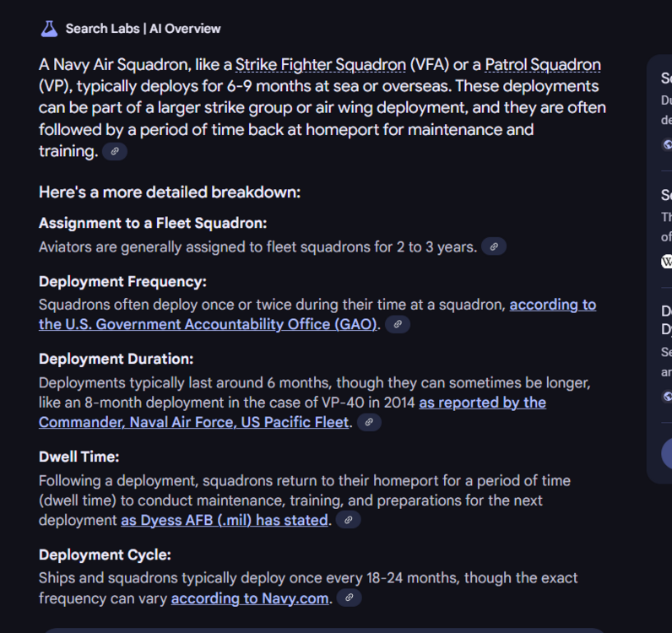Open source chip icon after Navy.com link
This screenshot has width=672, height=633.
350,598
